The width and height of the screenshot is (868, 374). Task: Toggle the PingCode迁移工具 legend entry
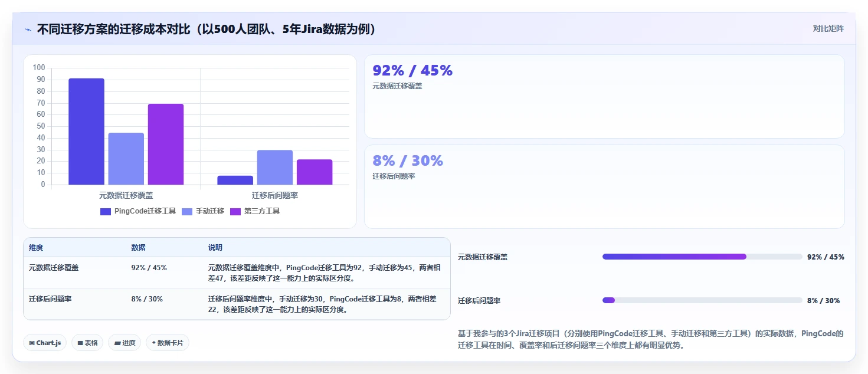[138, 211]
